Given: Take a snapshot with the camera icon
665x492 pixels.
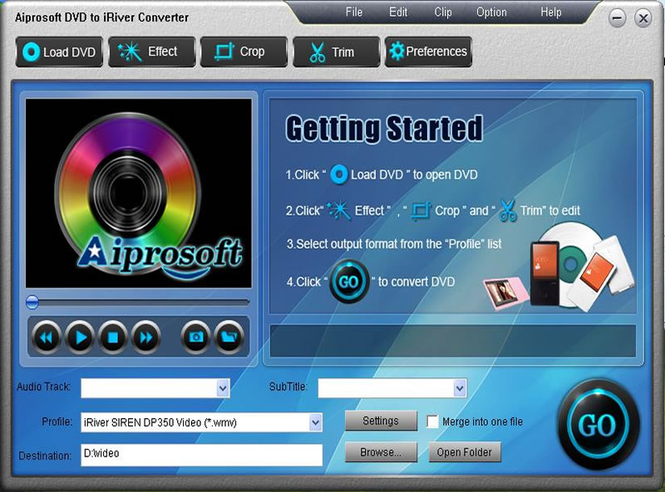Looking at the screenshot, I should [196, 337].
